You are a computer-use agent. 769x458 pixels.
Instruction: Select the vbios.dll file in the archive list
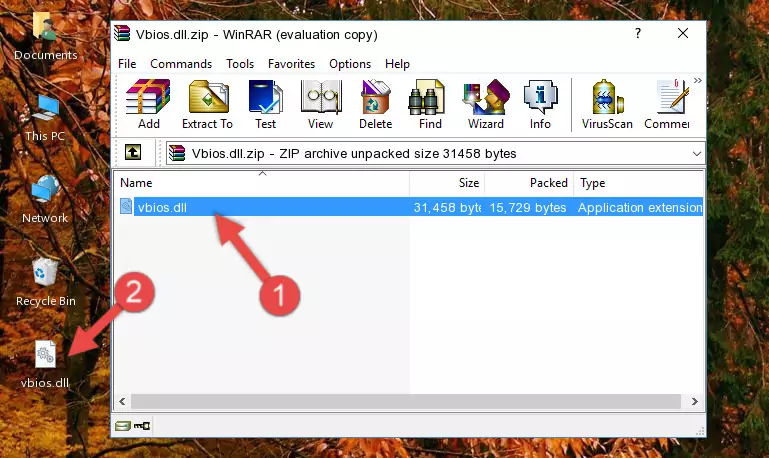[410, 207]
